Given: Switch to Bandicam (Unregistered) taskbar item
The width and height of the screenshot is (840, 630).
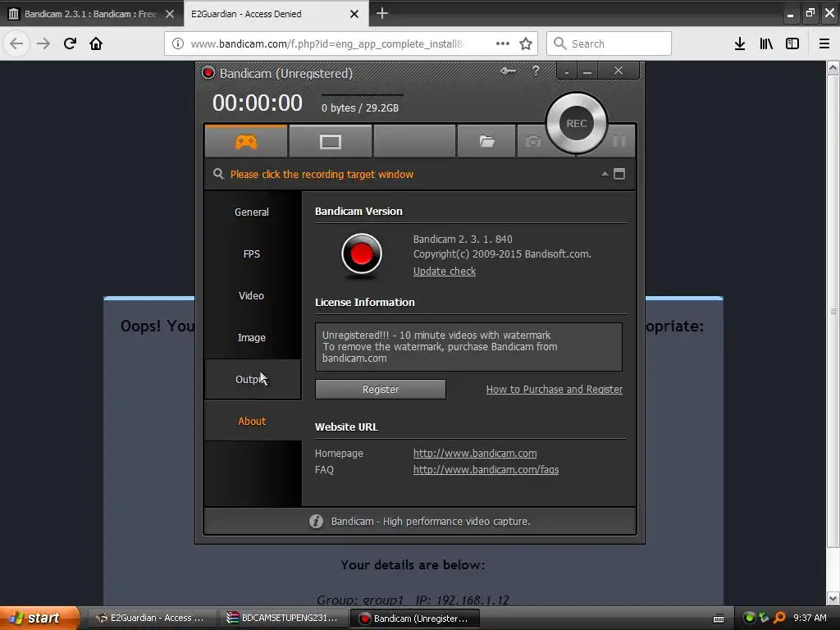Looking at the screenshot, I should (414, 619).
